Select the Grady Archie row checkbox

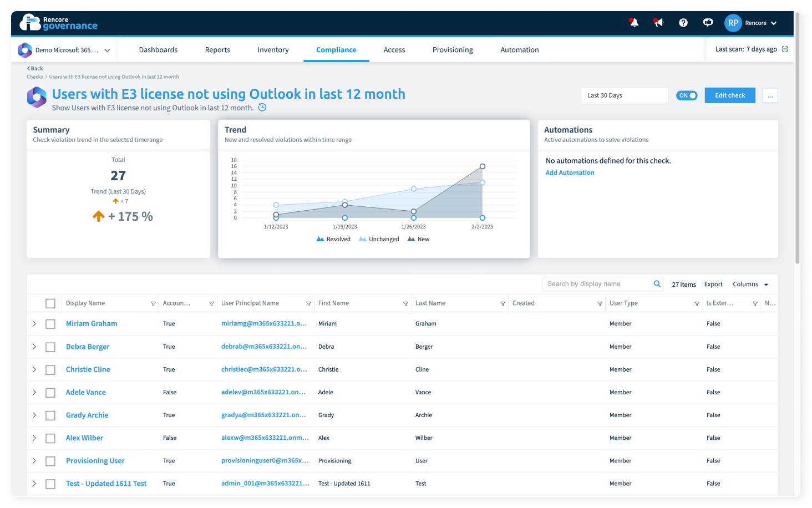(x=50, y=415)
